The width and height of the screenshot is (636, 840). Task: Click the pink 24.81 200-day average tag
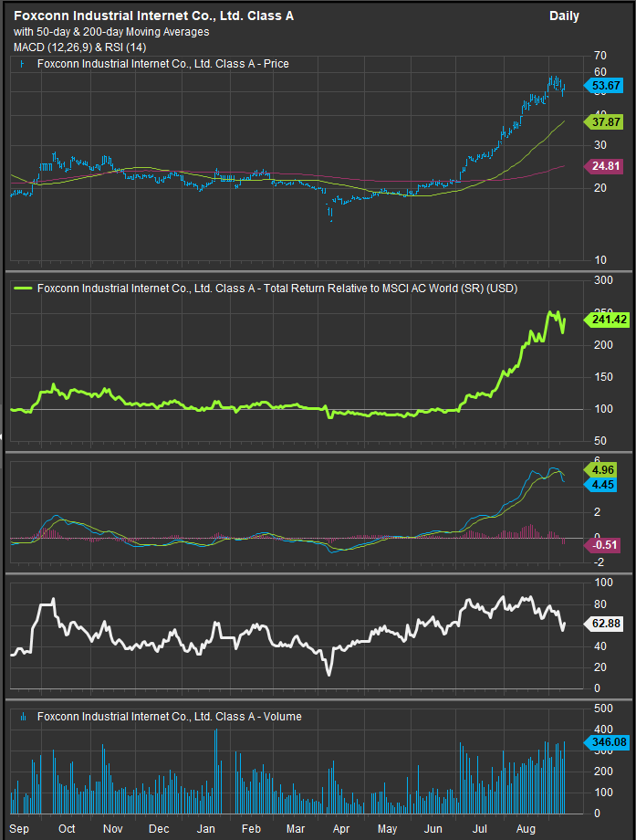coord(606,166)
